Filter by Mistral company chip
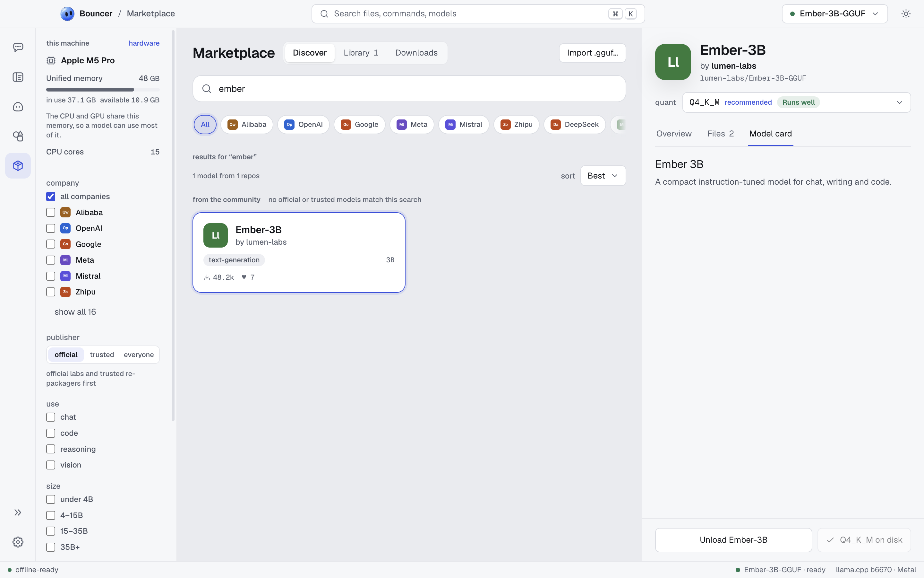 pyautogui.click(x=464, y=124)
